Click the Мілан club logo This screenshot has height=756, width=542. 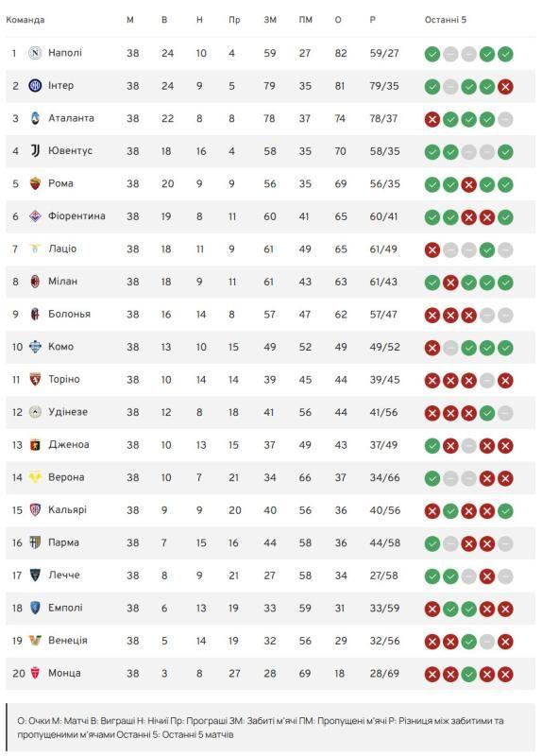(x=35, y=282)
